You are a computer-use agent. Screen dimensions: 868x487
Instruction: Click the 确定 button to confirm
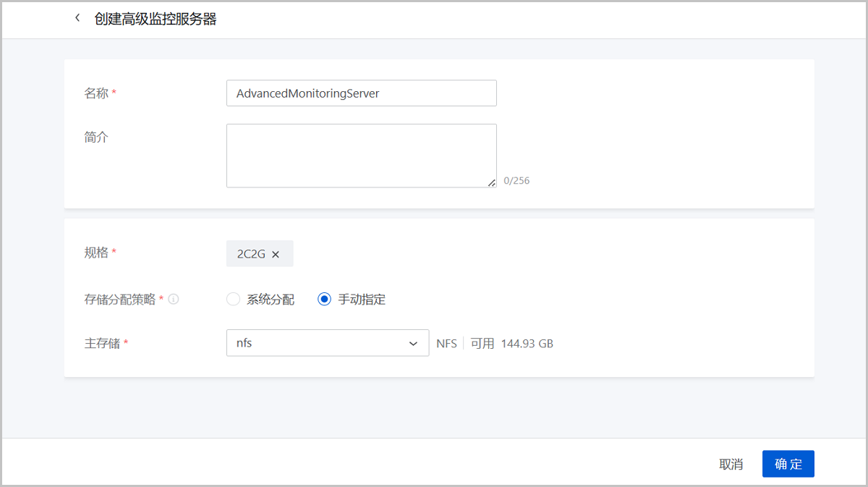point(788,464)
